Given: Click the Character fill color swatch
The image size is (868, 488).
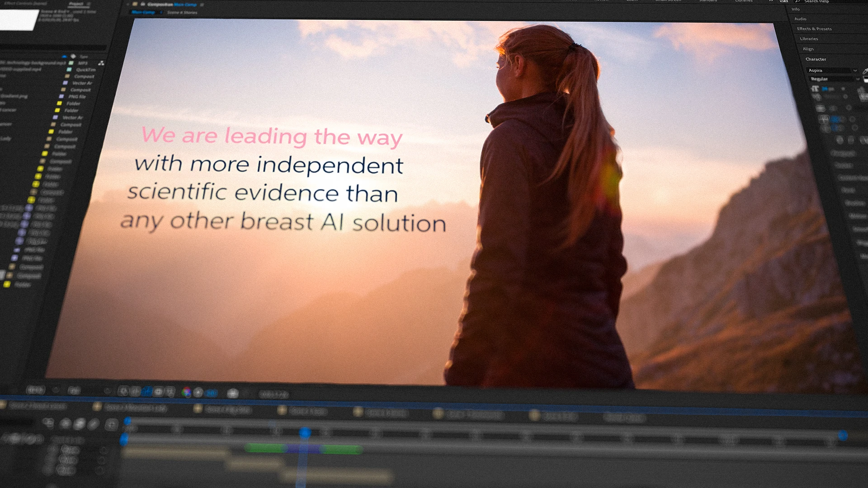Looking at the screenshot, I should coord(866,80).
